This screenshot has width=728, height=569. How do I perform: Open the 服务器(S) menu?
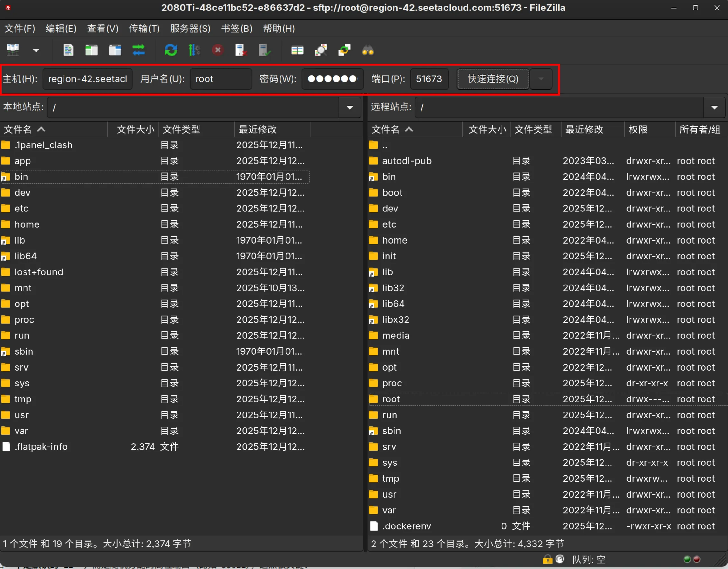[x=190, y=29]
